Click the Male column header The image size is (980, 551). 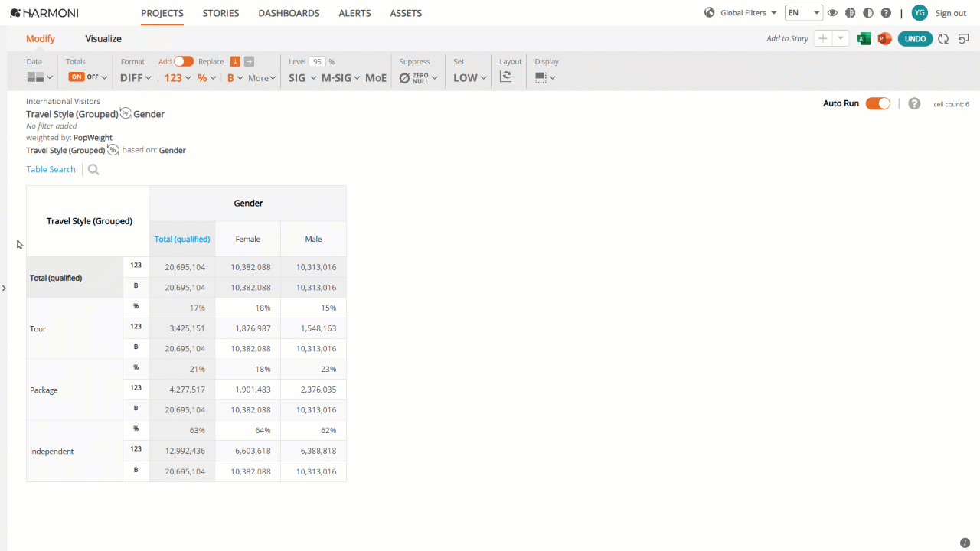[x=313, y=239]
